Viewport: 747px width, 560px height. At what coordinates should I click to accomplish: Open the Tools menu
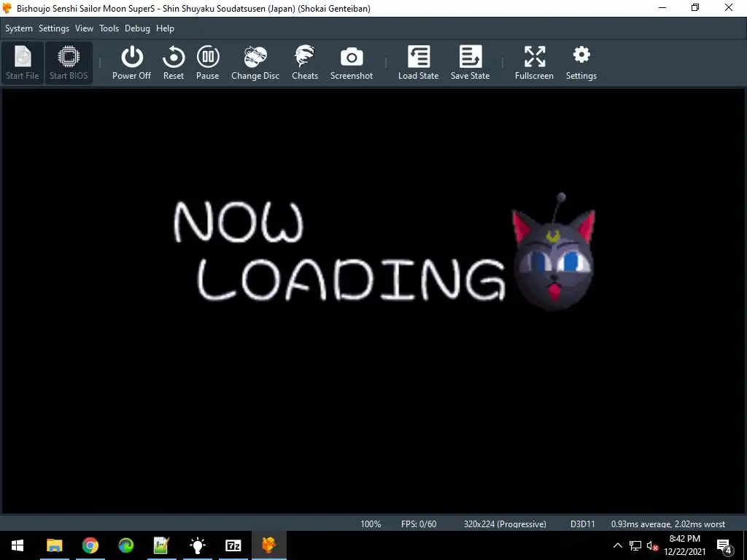109,28
